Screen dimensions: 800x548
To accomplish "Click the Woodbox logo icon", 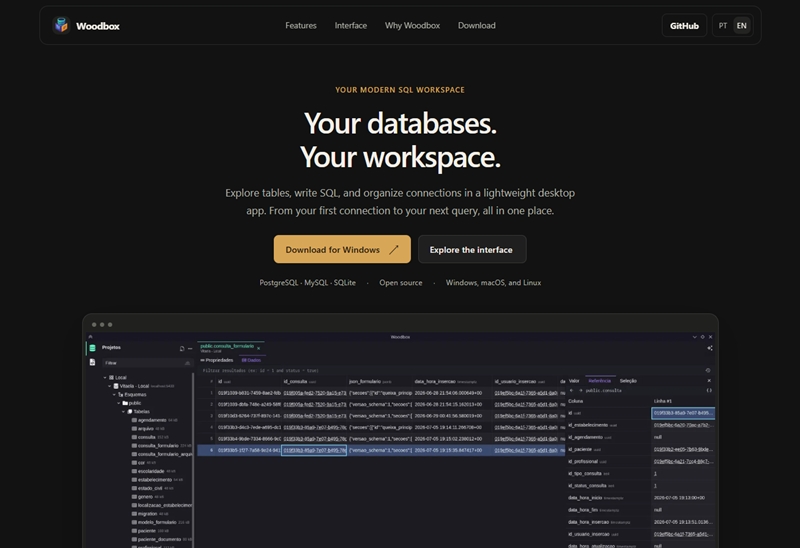I will [61, 26].
